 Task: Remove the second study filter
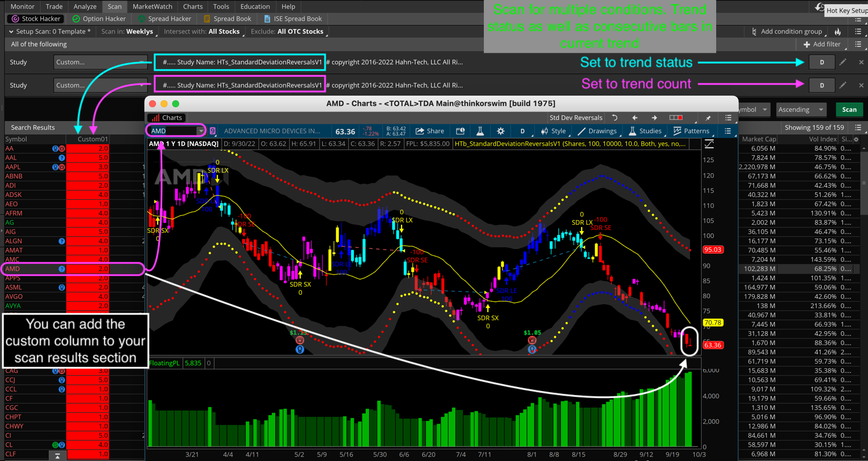(x=861, y=85)
